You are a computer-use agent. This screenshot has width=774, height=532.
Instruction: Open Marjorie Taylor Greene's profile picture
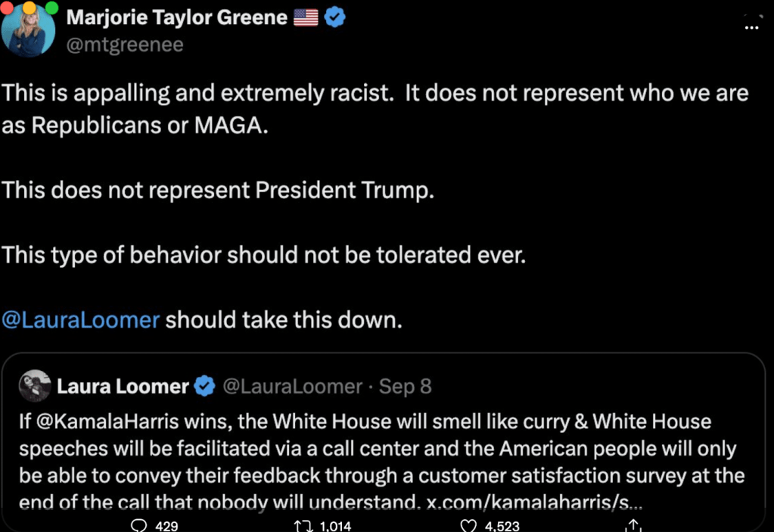[x=28, y=32]
